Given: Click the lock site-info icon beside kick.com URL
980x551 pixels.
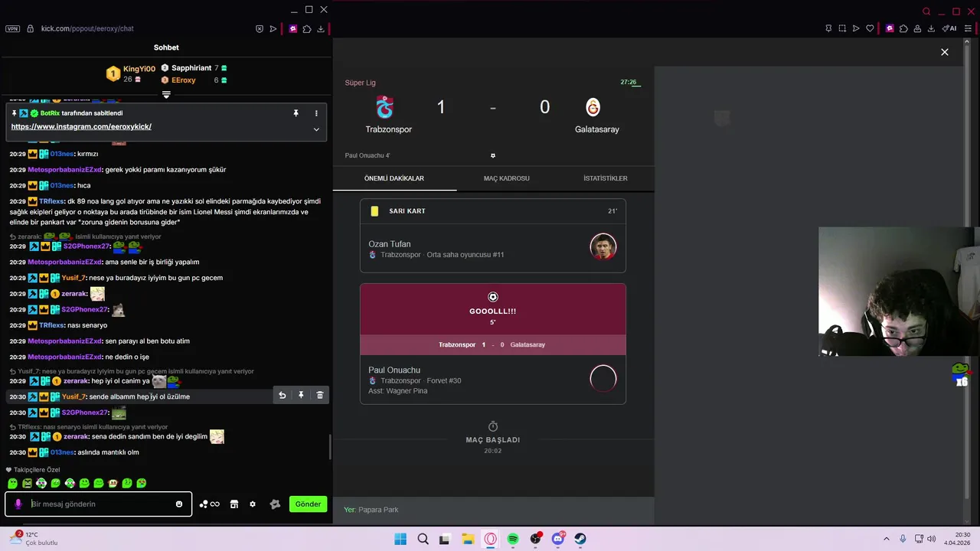Looking at the screenshot, I should [x=30, y=28].
